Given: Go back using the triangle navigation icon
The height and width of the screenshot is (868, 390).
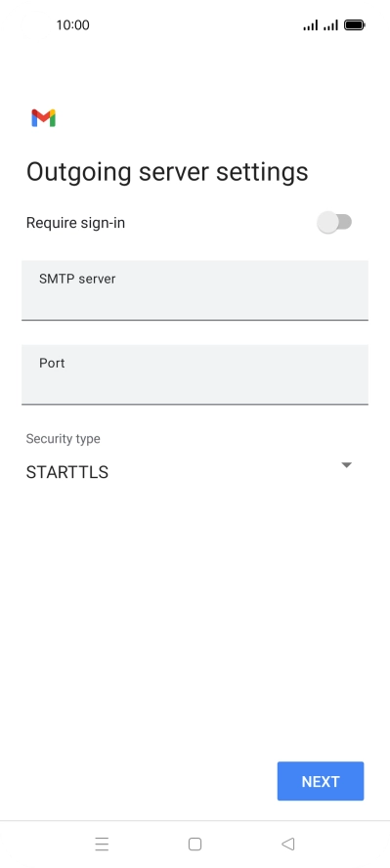Looking at the screenshot, I should [x=287, y=844].
